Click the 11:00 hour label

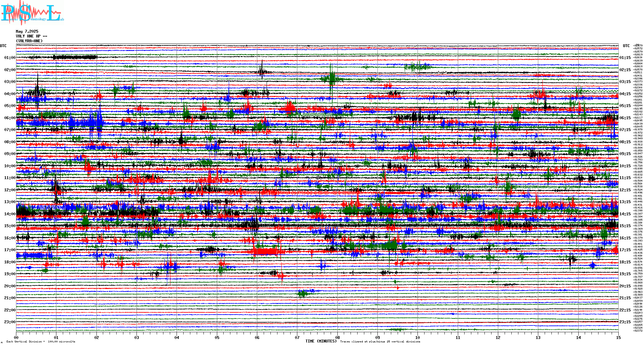pos(10,178)
